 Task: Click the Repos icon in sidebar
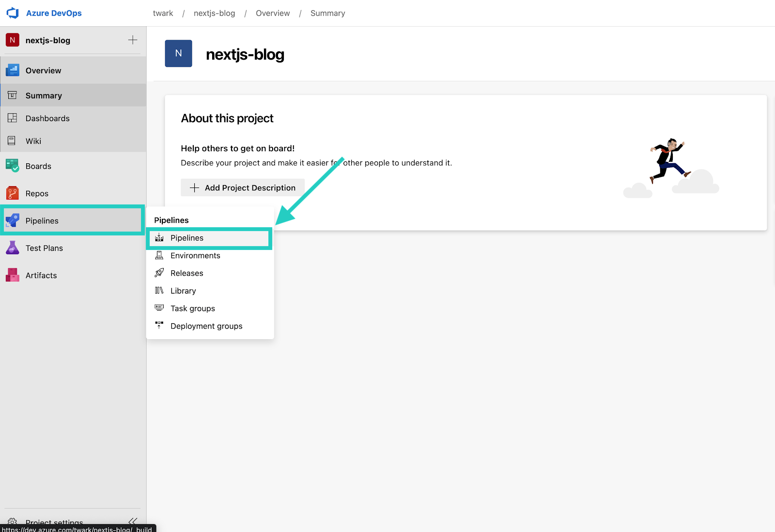pos(13,193)
